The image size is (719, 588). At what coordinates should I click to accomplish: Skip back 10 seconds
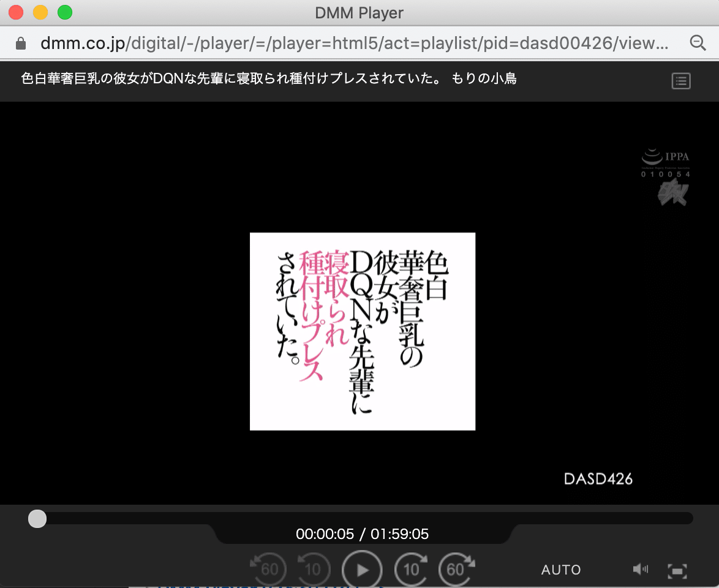pyautogui.click(x=313, y=570)
